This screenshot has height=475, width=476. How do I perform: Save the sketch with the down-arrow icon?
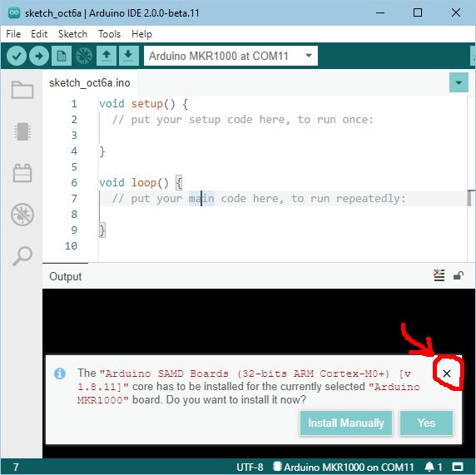coord(129,56)
